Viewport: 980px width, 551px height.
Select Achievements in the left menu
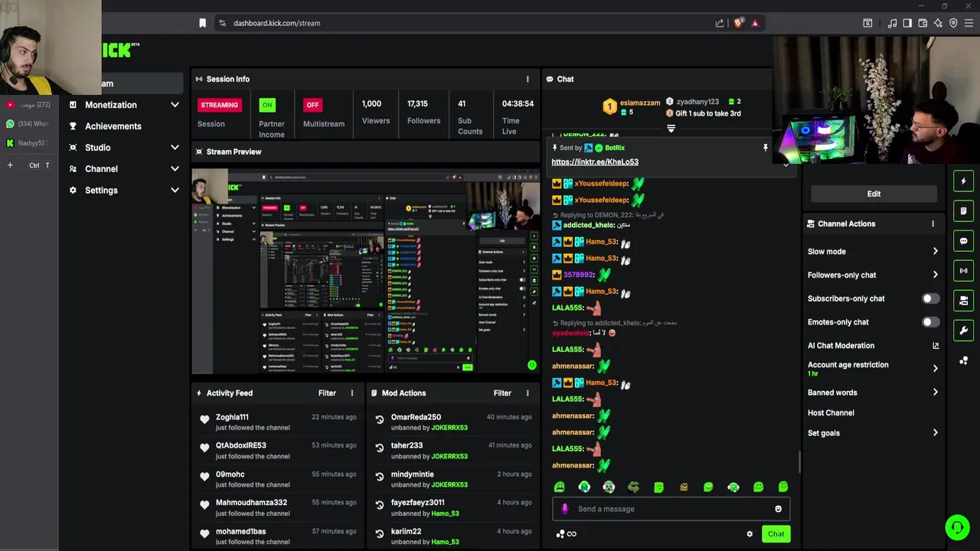pos(113,126)
